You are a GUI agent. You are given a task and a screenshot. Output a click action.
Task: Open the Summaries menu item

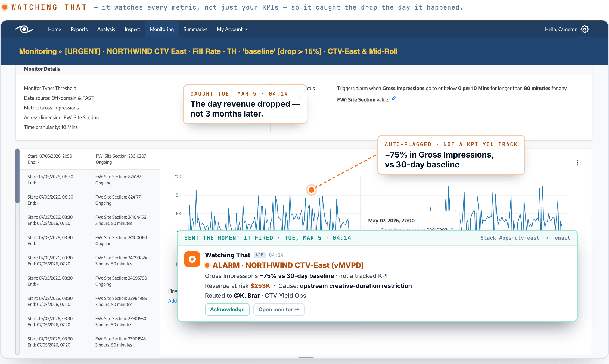[x=195, y=29]
